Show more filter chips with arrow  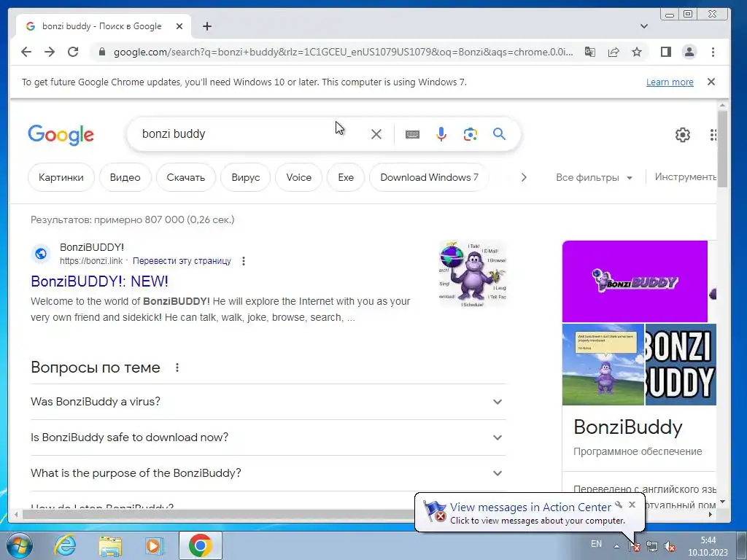click(x=524, y=177)
